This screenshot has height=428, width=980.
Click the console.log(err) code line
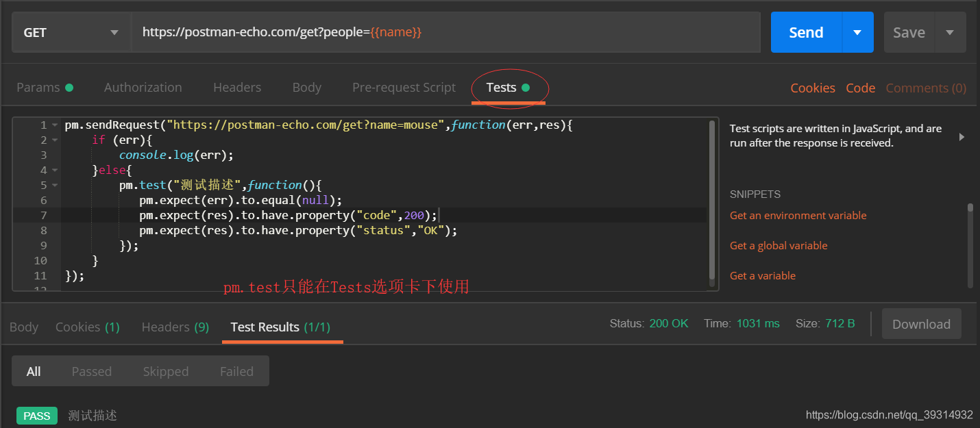[176, 155]
